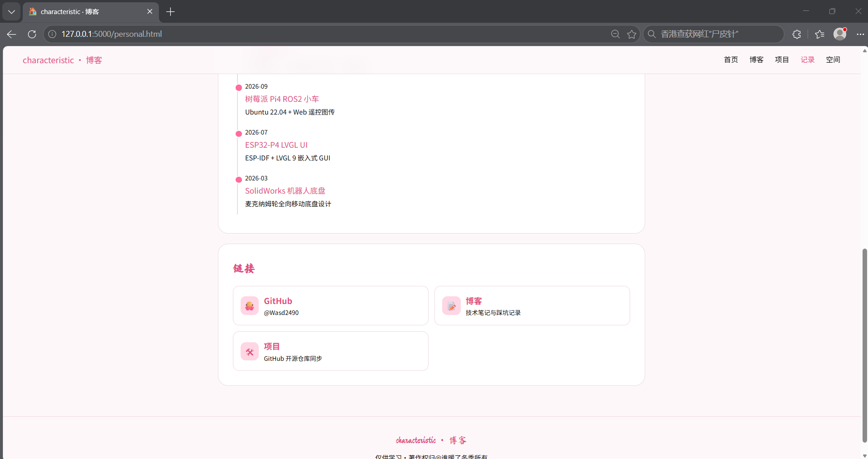Open the GitHub link title

coord(278,301)
